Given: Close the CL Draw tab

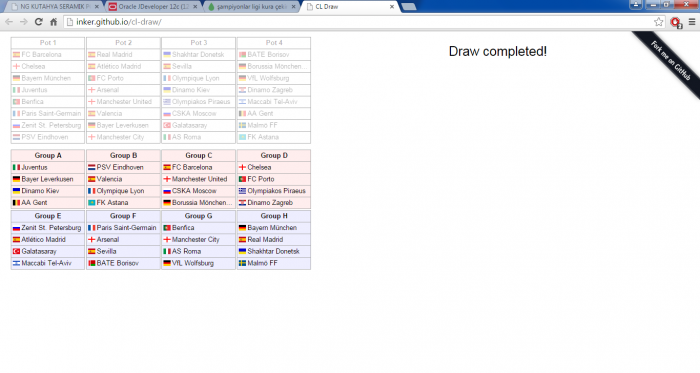Looking at the screenshot, I should point(392,7).
